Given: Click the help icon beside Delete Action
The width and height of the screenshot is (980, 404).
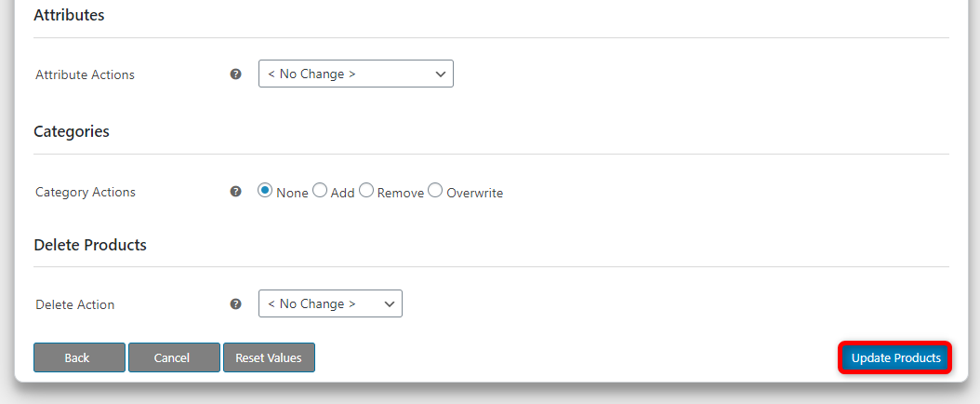Looking at the screenshot, I should (235, 304).
